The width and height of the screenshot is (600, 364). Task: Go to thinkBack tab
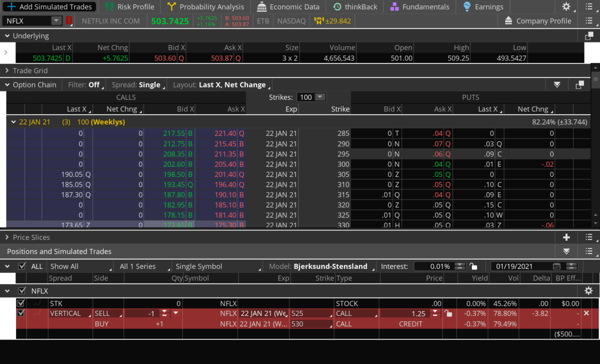(x=355, y=6)
